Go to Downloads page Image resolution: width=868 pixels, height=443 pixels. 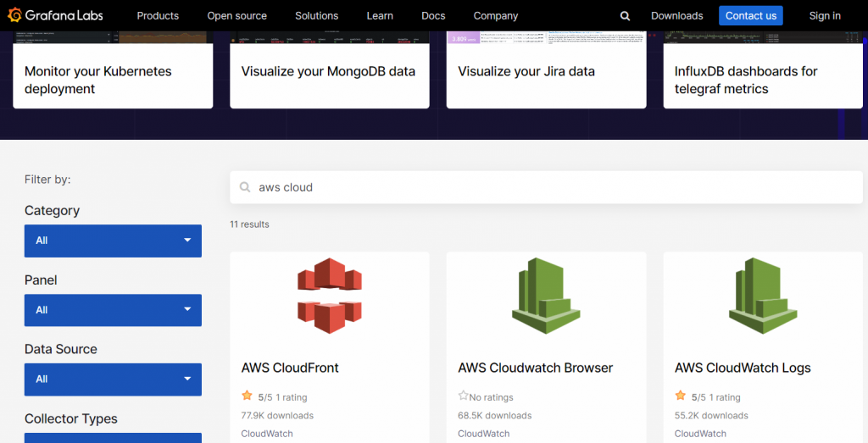tap(677, 16)
